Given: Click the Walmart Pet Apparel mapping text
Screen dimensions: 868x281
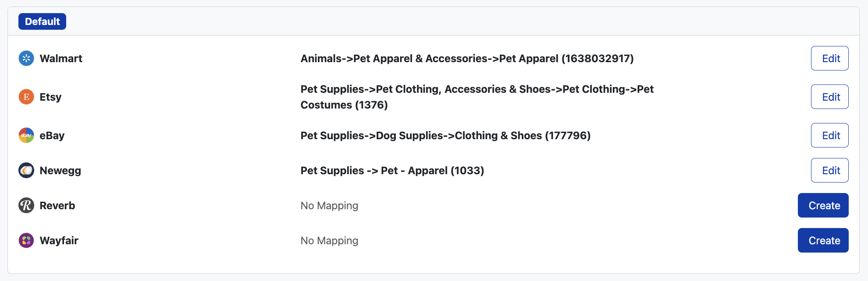Looking at the screenshot, I should [x=467, y=59].
